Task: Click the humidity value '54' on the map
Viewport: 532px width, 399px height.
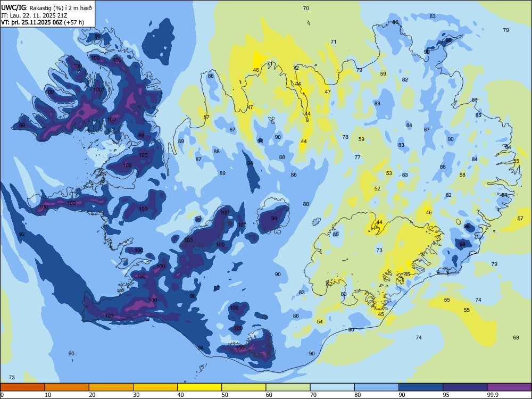Action: click(320, 322)
